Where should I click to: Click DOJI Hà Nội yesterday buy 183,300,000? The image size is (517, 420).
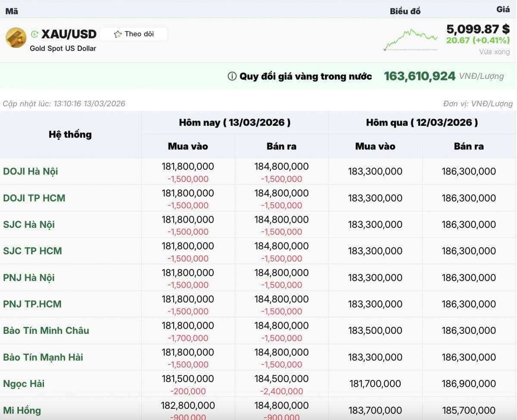click(375, 171)
